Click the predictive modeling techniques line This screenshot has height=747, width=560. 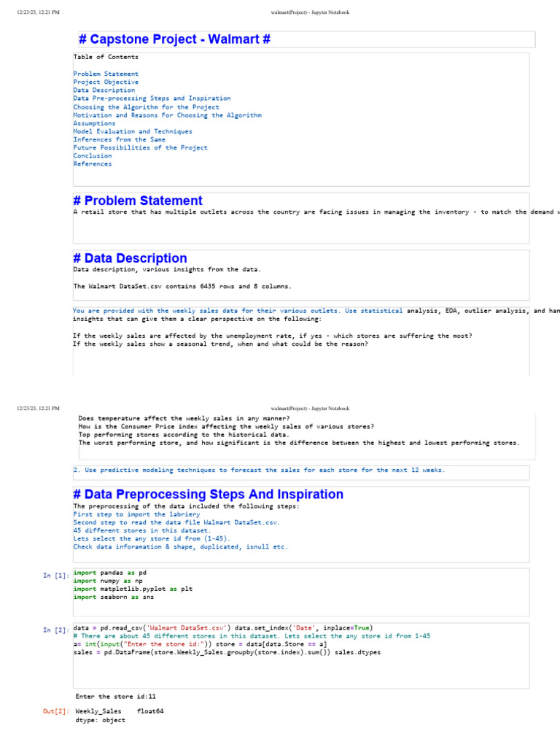(x=259, y=470)
